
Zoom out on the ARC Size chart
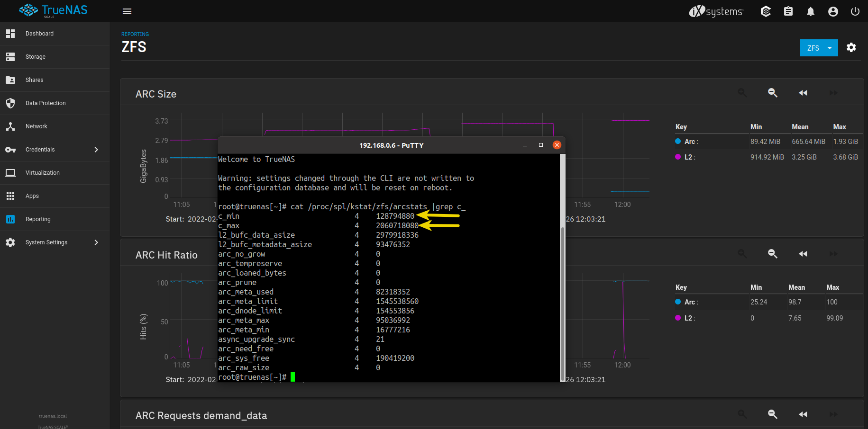click(773, 93)
